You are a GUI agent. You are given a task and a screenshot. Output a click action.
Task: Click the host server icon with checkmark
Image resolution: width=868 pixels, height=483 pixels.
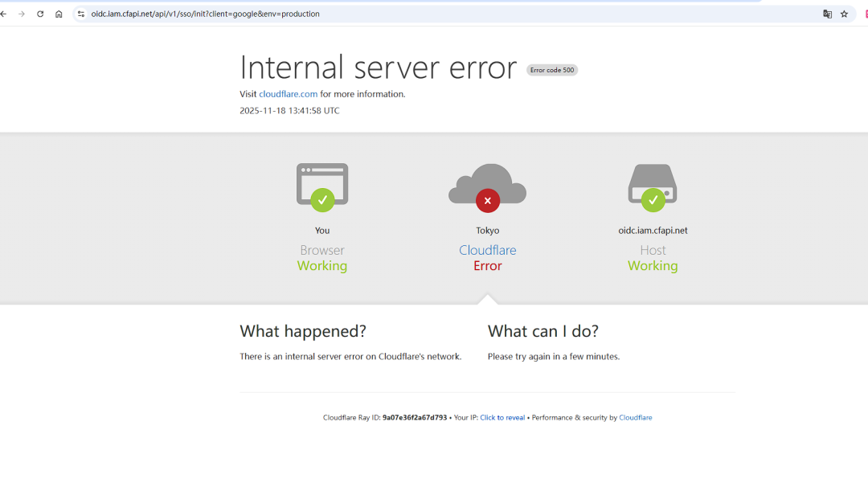point(653,187)
